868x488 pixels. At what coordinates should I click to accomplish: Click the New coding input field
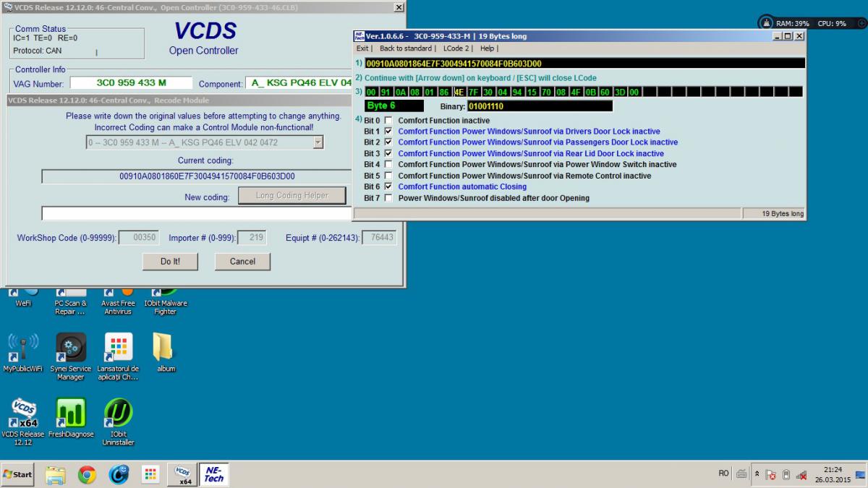click(x=197, y=213)
